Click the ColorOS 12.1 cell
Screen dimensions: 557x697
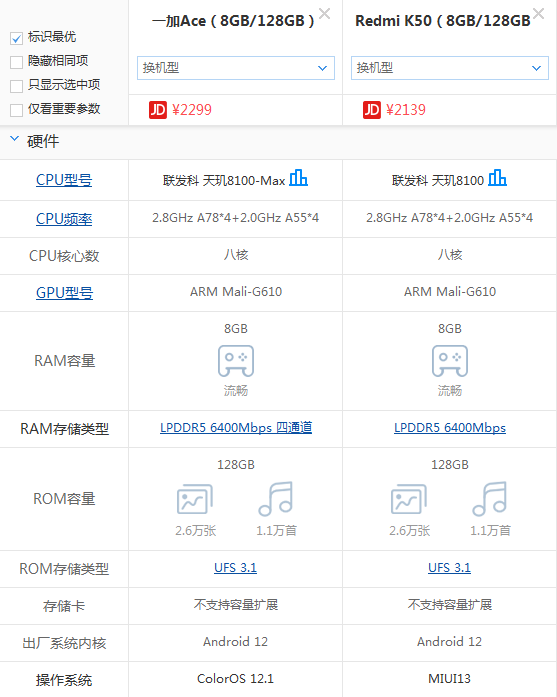pos(236,679)
